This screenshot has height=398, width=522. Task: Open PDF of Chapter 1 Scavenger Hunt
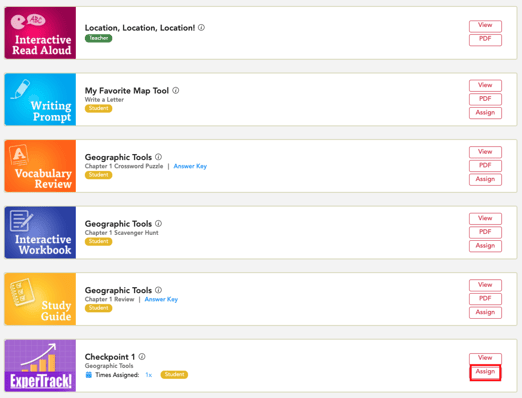(x=485, y=232)
